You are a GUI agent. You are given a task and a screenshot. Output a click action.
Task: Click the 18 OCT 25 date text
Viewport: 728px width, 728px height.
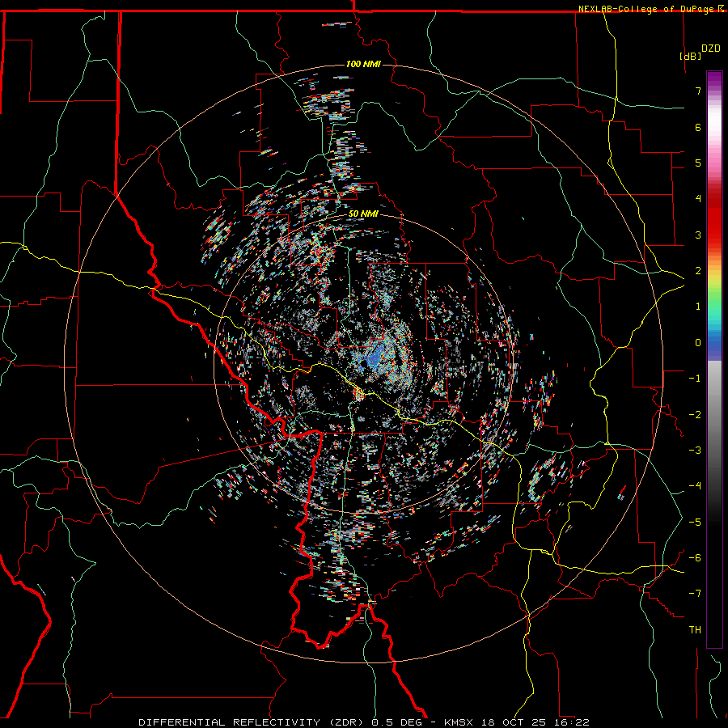point(514,722)
